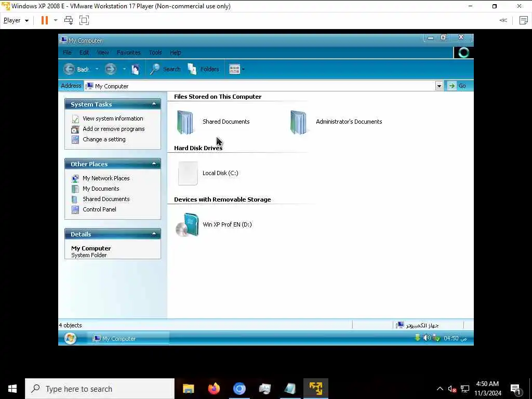
Task: Open the Tools menu
Action: (155, 52)
